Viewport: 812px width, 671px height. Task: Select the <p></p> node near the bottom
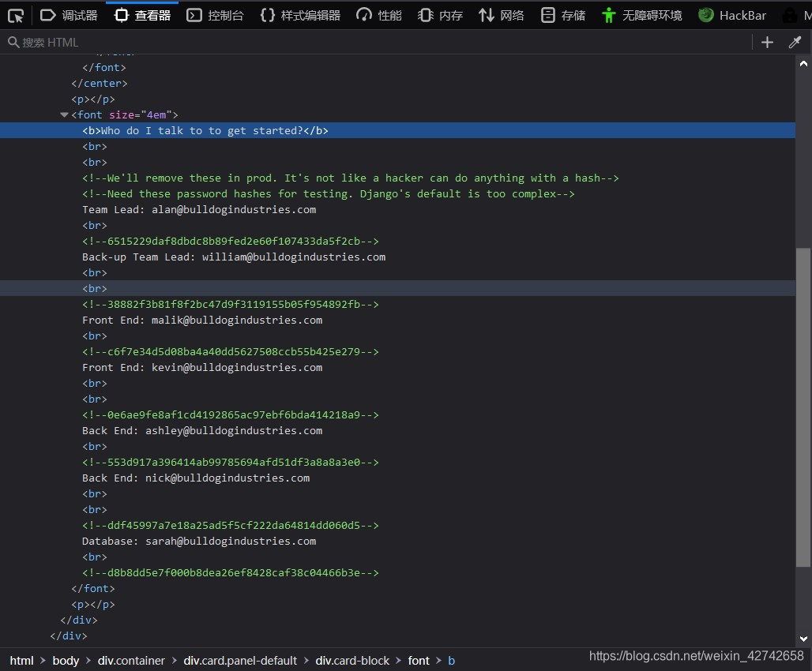pos(93,604)
